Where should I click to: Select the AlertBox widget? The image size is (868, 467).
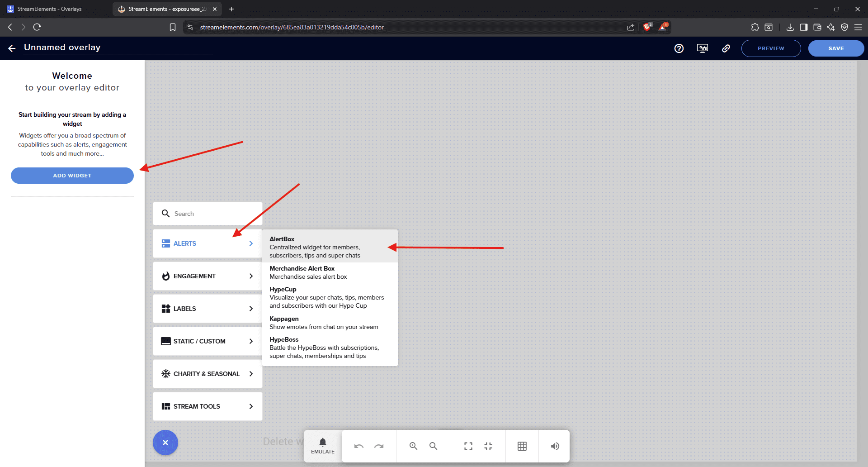pyautogui.click(x=330, y=247)
